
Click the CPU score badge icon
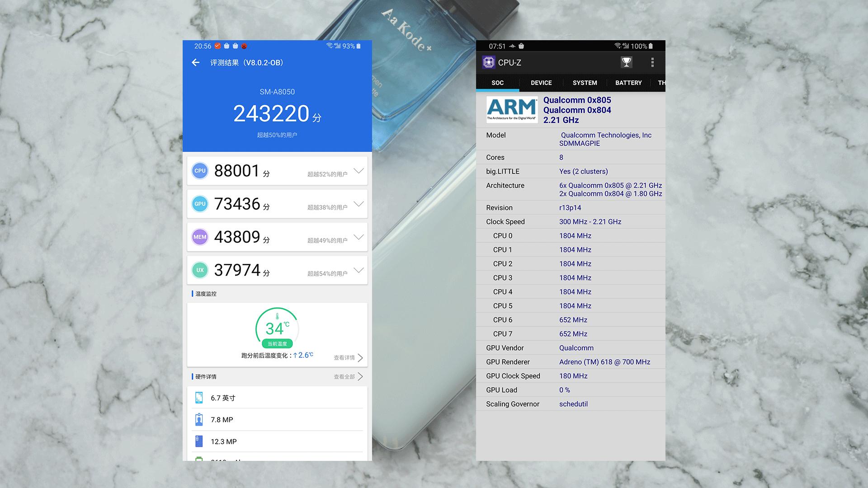[x=200, y=171]
